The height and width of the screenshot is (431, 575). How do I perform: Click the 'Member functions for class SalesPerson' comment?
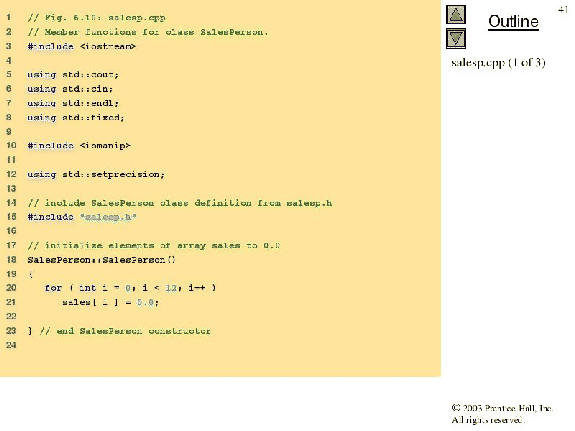[148, 32]
